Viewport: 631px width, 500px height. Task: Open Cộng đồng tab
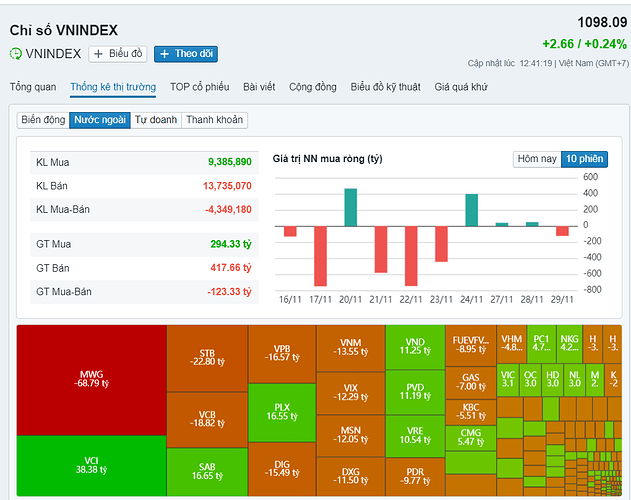point(313,87)
